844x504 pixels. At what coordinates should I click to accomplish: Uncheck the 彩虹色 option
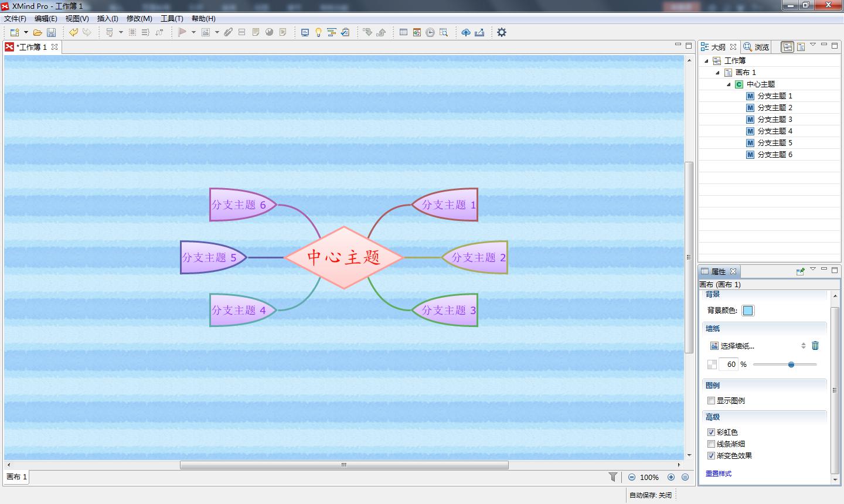point(711,433)
